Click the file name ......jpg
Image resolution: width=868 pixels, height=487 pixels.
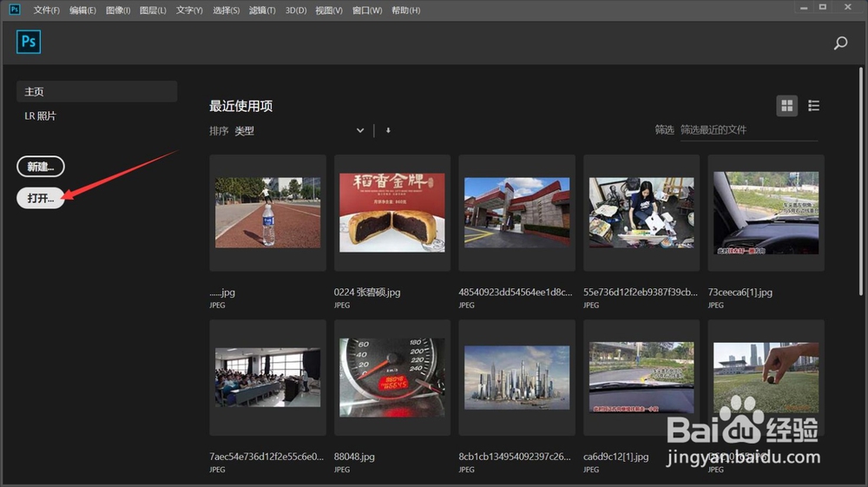(x=222, y=293)
